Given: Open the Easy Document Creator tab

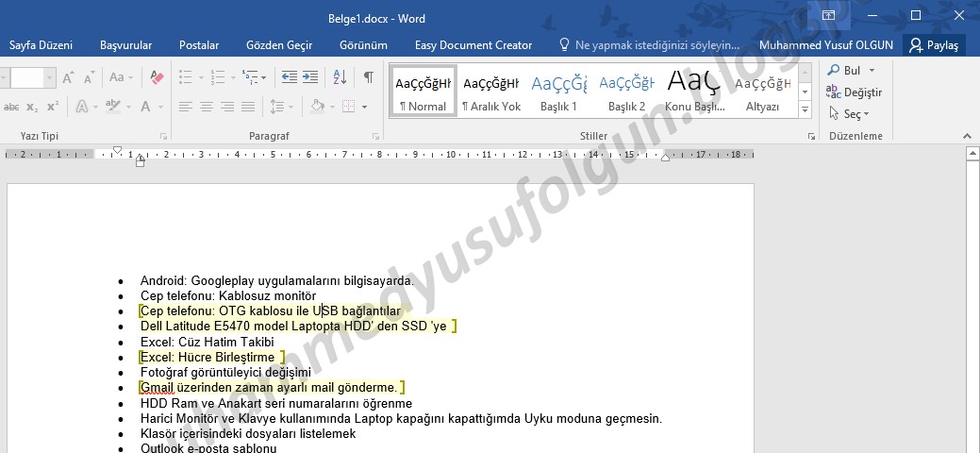Looking at the screenshot, I should pos(473,45).
